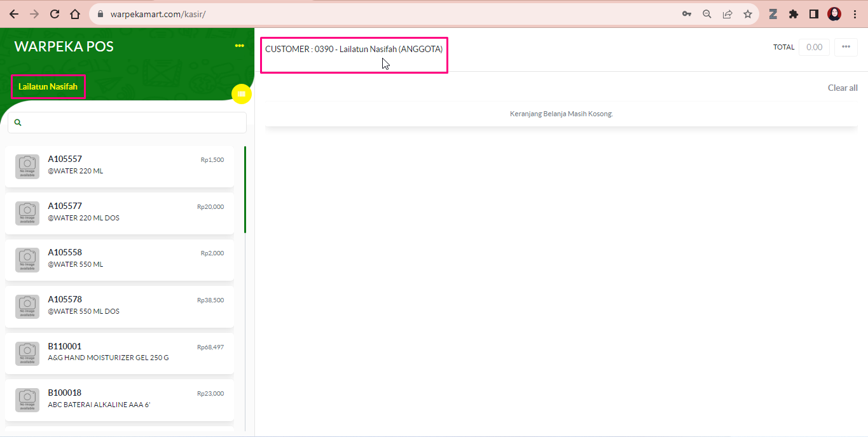Click price Rp20,000
868x437 pixels.
pos(210,206)
